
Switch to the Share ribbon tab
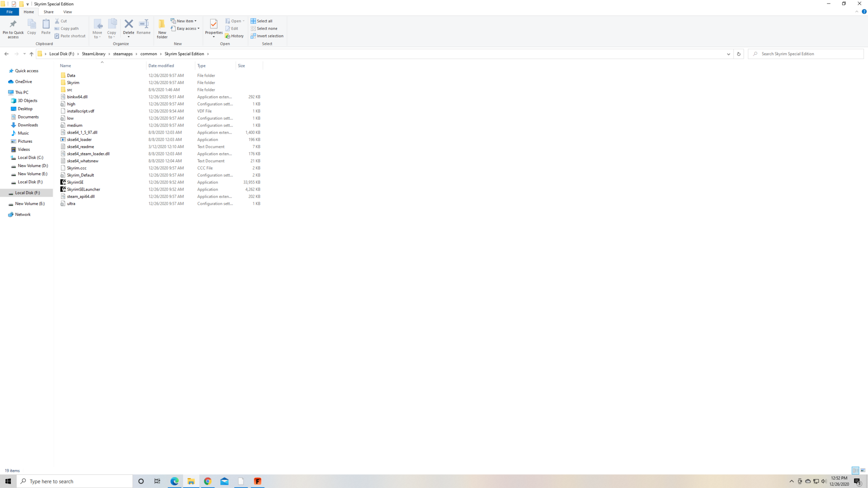48,12
